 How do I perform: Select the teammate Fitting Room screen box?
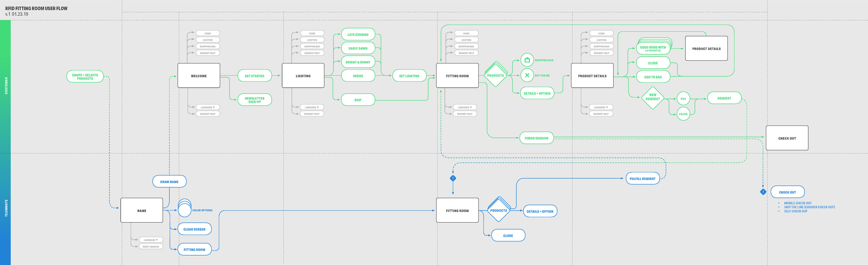pos(457,211)
